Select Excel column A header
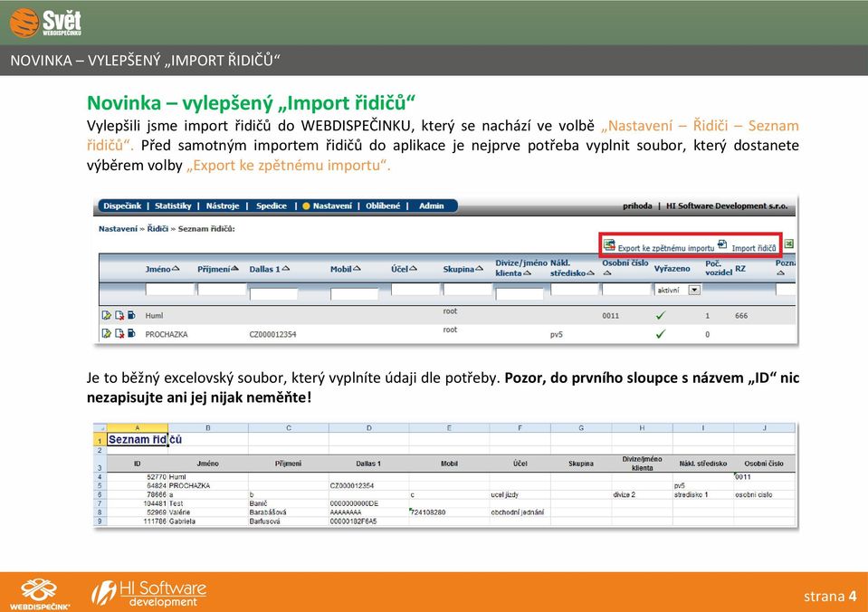The width and height of the screenshot is (868, 612). [x=138, y=428]
